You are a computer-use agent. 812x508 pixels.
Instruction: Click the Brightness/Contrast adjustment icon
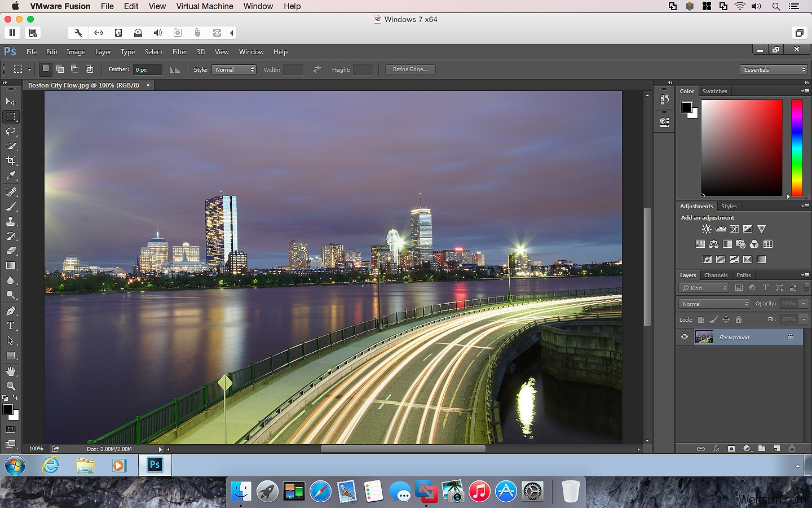(x=707, y=229)
